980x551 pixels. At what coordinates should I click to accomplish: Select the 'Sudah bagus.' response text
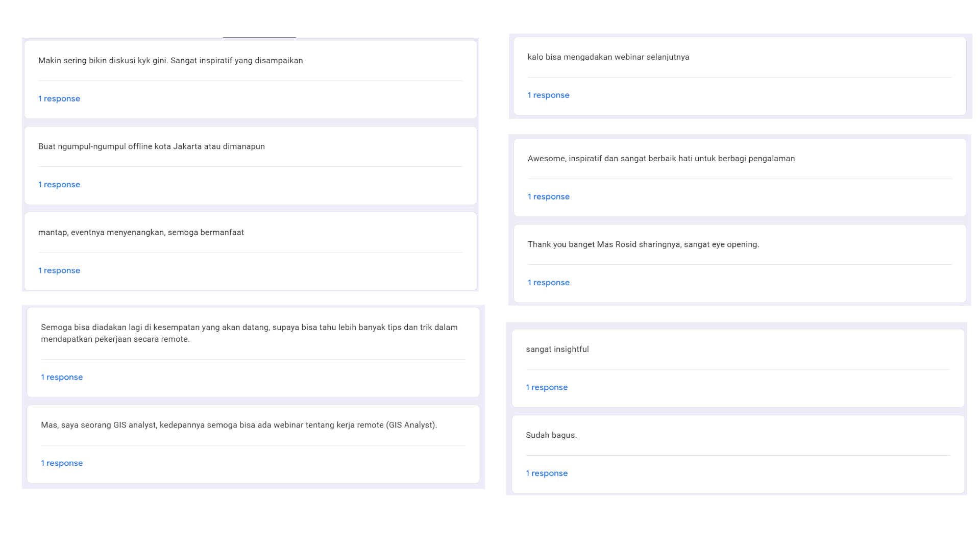(x=551, y=435)
